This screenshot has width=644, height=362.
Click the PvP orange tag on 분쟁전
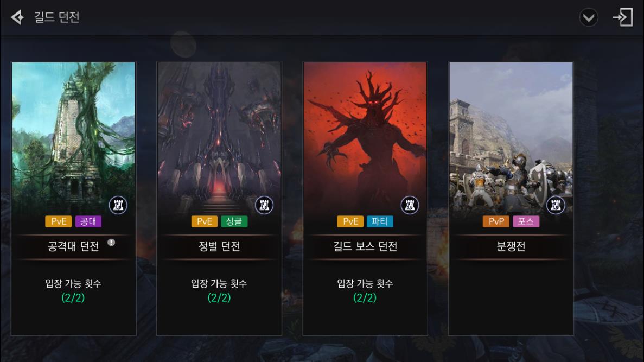pos(496,221)
